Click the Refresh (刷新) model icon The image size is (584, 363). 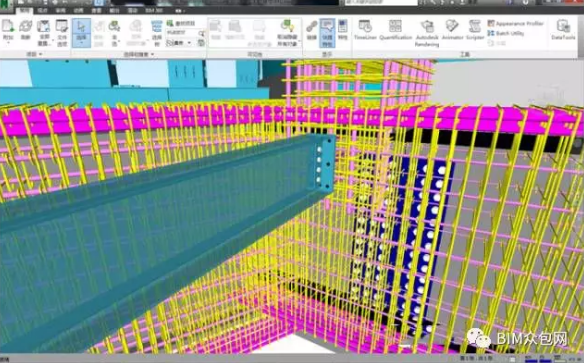point(25,26)
